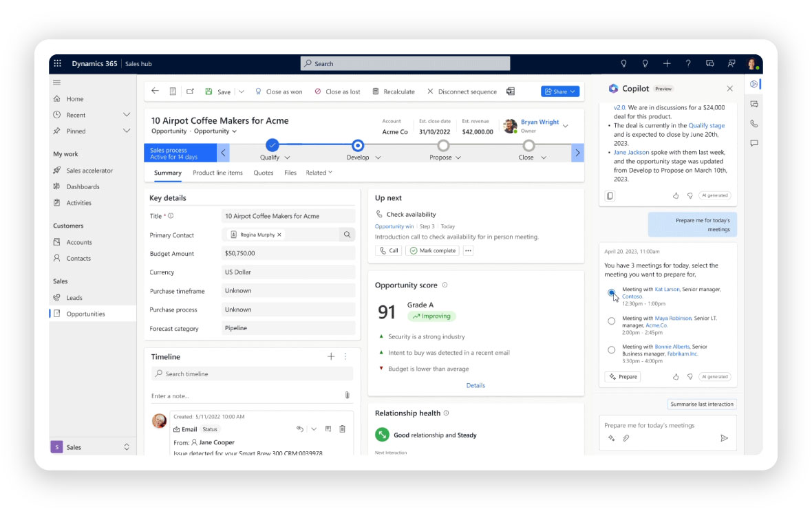Click Close as won
The width and height of the screenshot is (812, 509).
click(x=279, y=91)
